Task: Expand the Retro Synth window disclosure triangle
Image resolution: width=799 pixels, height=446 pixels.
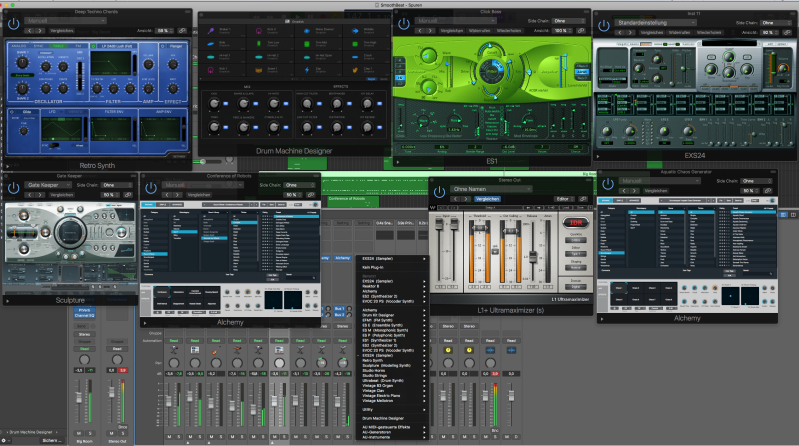Action: point(8,166)
